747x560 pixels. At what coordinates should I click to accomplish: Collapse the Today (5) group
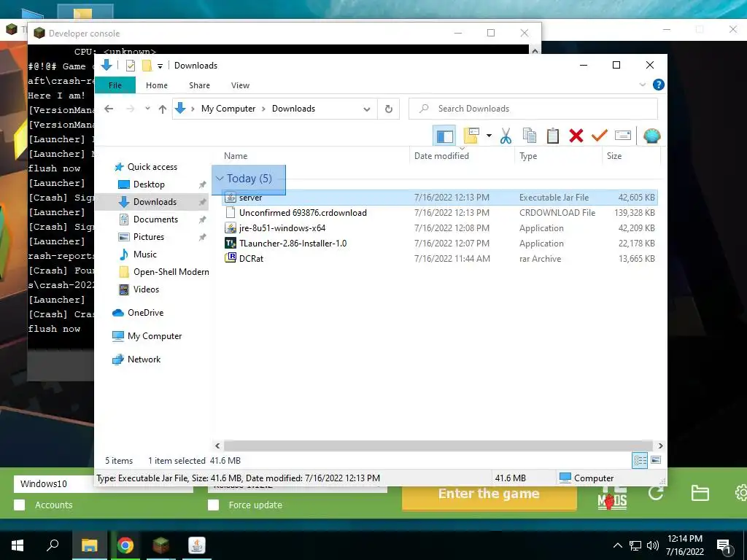tap(220, 179)
